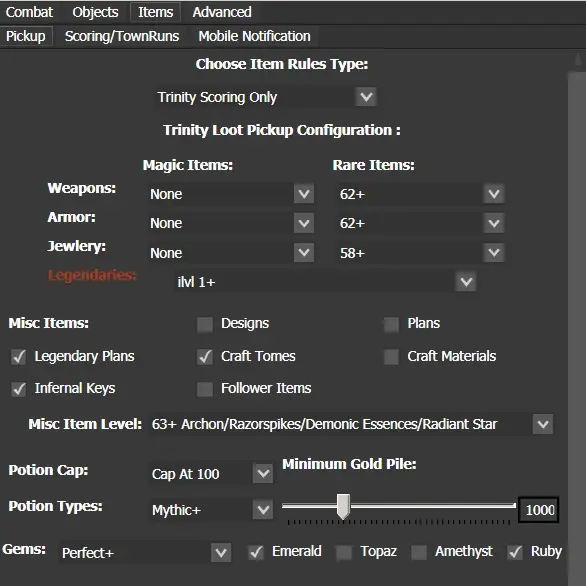The image size is (586, 586).
Task: Open the Legendaries ilvl dropdown
Action: click(x=325, y=282)
